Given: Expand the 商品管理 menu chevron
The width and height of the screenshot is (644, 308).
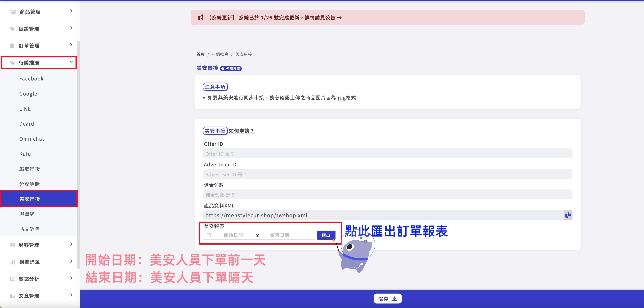Looking at the screenshot, I should (71, 11).
